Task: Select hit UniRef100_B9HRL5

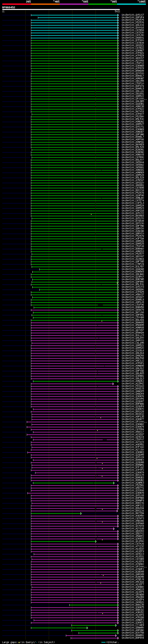Action: click(133, 89)
